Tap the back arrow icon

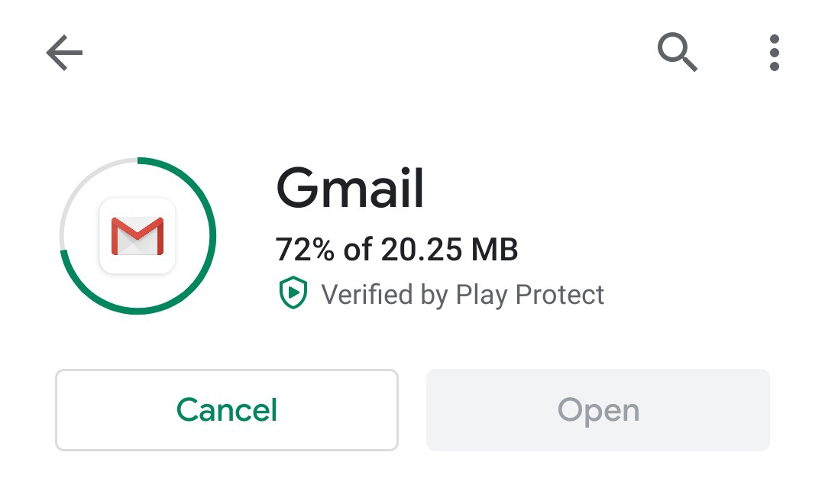[64, 53]
